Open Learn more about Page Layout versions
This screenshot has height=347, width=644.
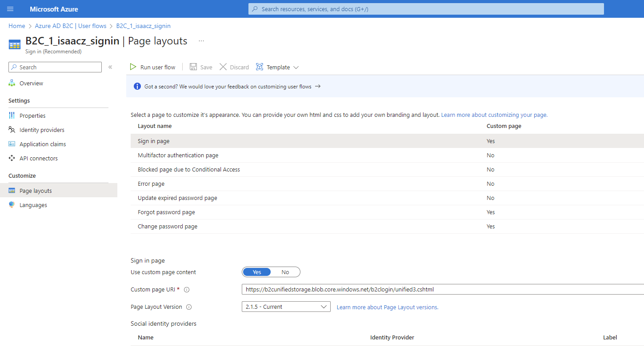tap(388, 307)
